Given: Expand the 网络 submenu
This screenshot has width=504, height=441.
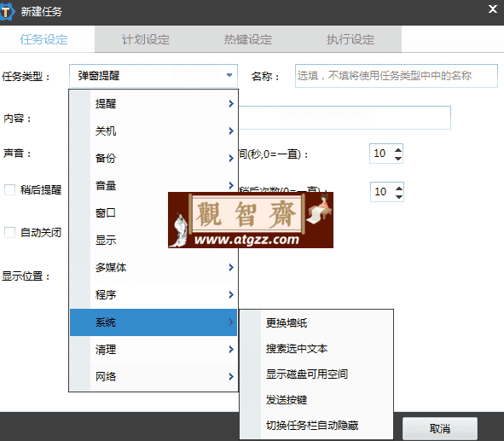Looking at the screenshot, I should click(154, 377).
